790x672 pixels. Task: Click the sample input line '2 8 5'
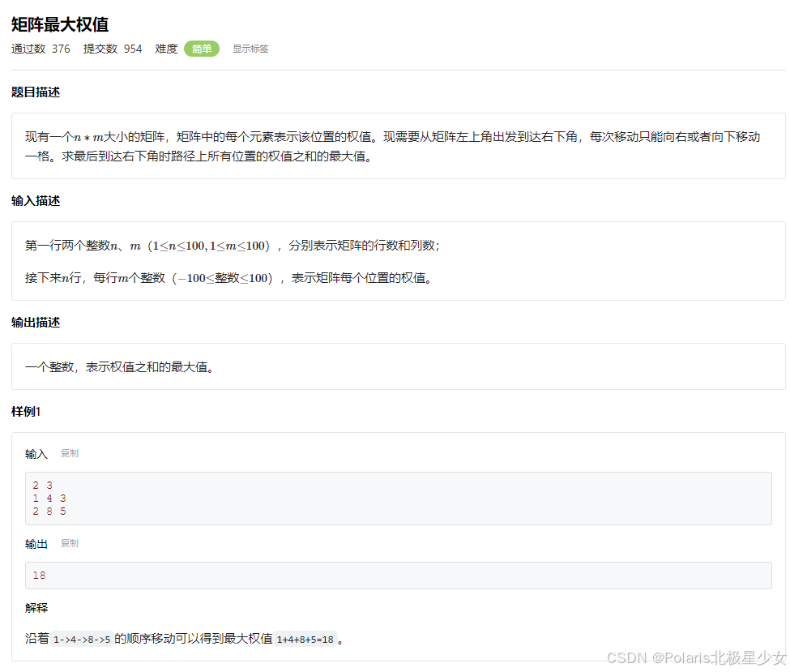(49, 511)
